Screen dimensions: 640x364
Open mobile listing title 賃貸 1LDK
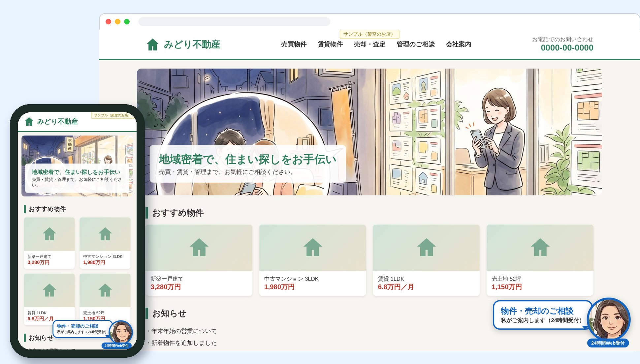(x=37, y=313)
